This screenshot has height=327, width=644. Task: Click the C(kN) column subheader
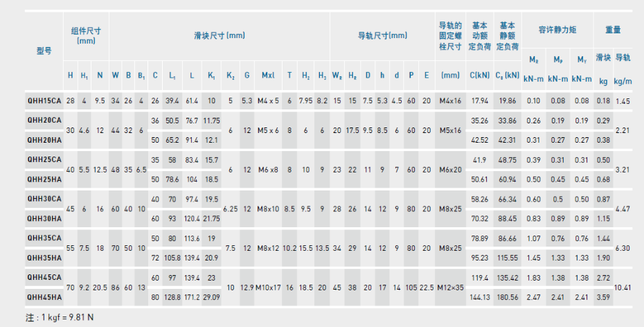tap(479, 75)
